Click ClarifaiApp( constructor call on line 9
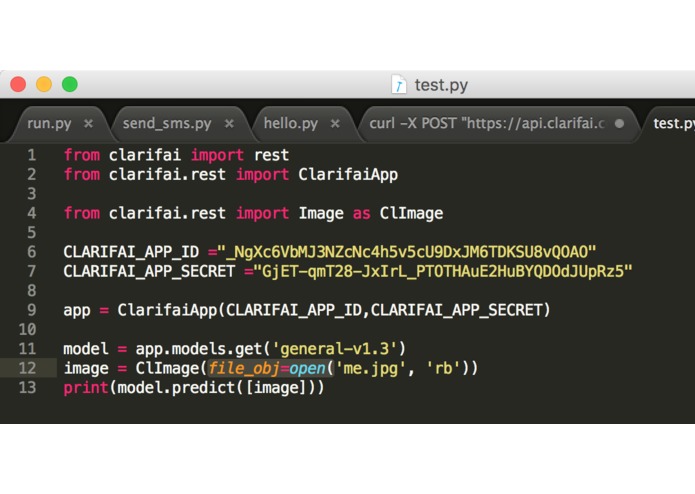The height and width of the screenshot is (494, 695). 172,310
